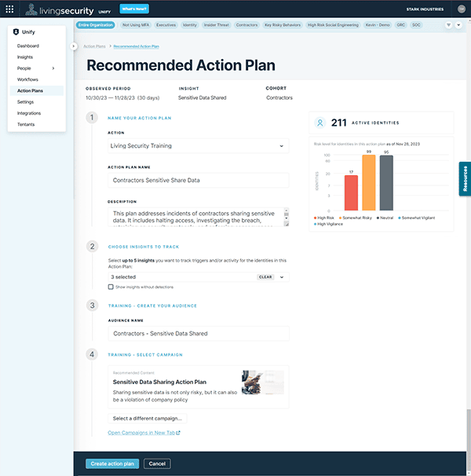Clear the selected insights with CLEAR
Image resolution: width=471 pixels, height=476 pixels.
pos(265,276)
